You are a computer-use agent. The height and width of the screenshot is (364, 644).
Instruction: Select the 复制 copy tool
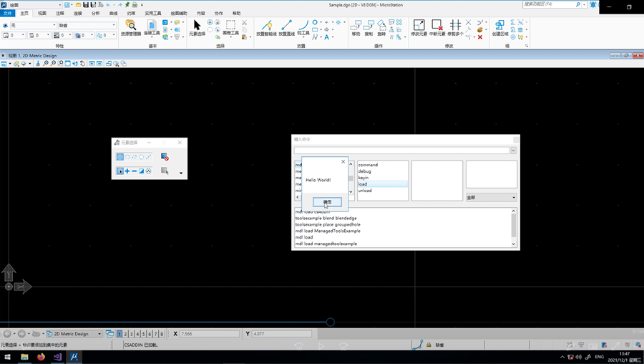point(369,27)
